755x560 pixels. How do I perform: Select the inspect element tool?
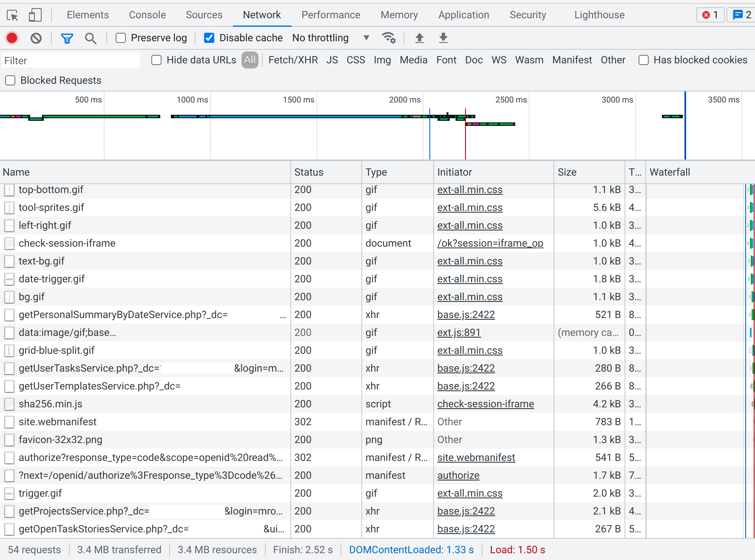[13, 14]
